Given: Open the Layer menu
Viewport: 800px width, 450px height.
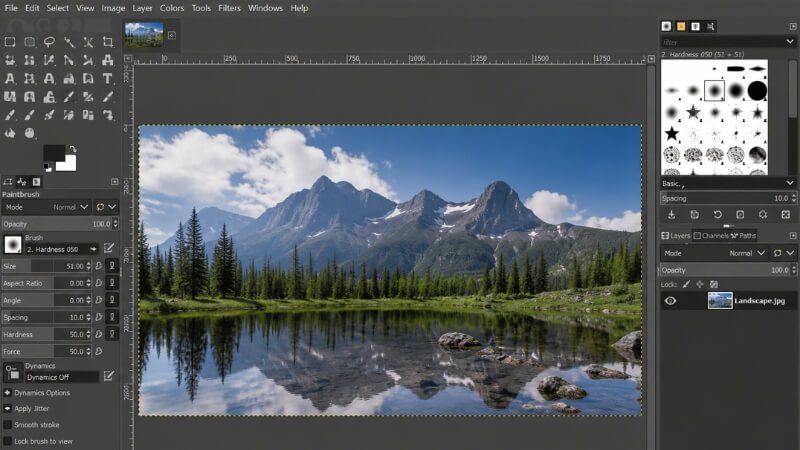Looking at the screenshot, I should pyautogui.click(x=142, y=8).
